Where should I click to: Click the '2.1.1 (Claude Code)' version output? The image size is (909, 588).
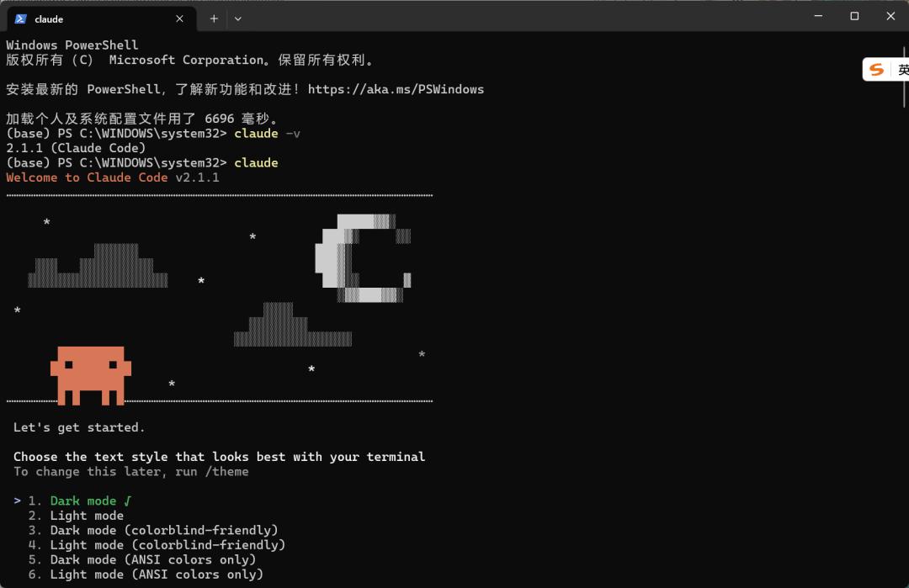[76, 148]
